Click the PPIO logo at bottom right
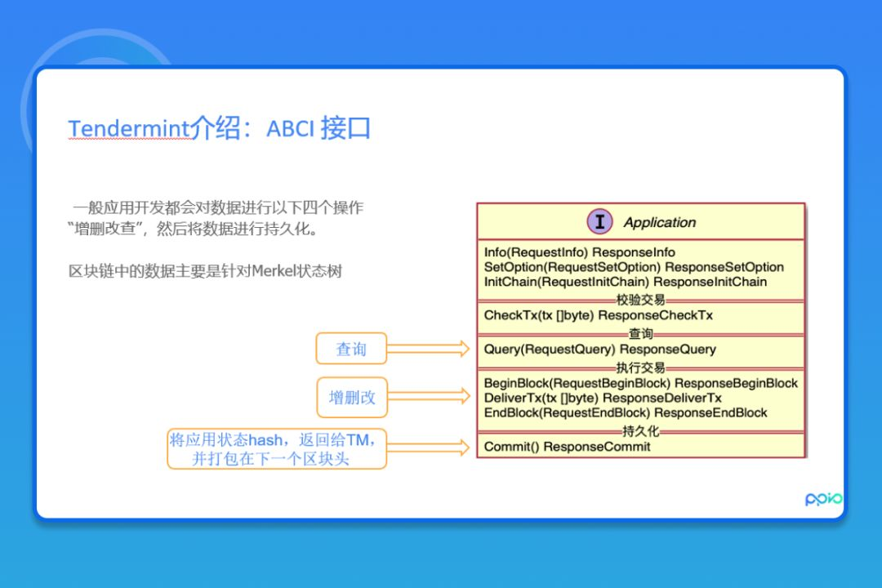The width and height of the screenshot is (882, 588). click(822, 501)
